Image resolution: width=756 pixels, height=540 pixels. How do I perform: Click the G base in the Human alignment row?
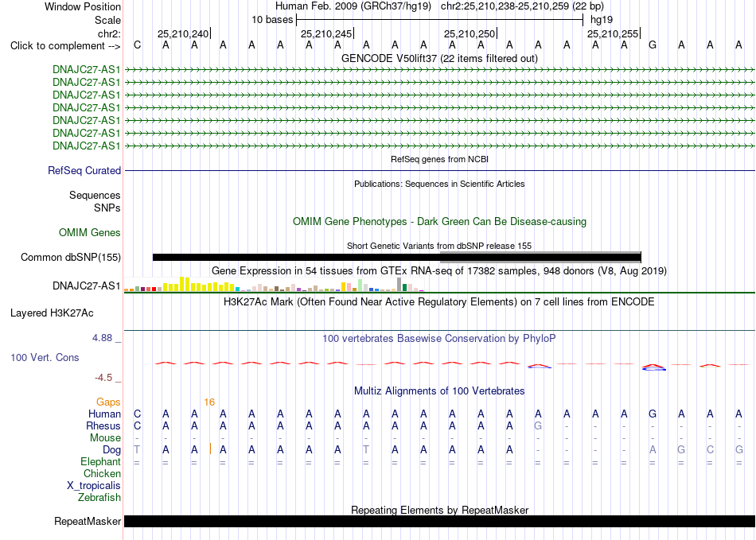[653, 414]
